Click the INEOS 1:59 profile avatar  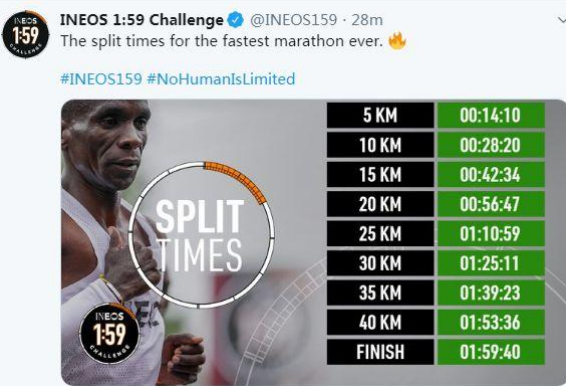tap(25, 35)
